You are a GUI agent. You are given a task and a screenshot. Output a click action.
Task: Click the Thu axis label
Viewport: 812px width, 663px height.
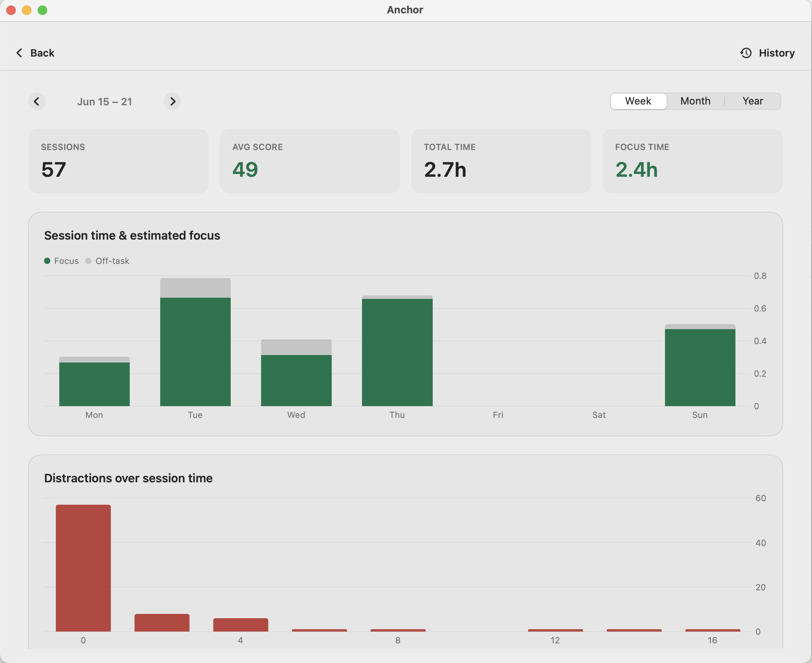click(x=397, y=415)
